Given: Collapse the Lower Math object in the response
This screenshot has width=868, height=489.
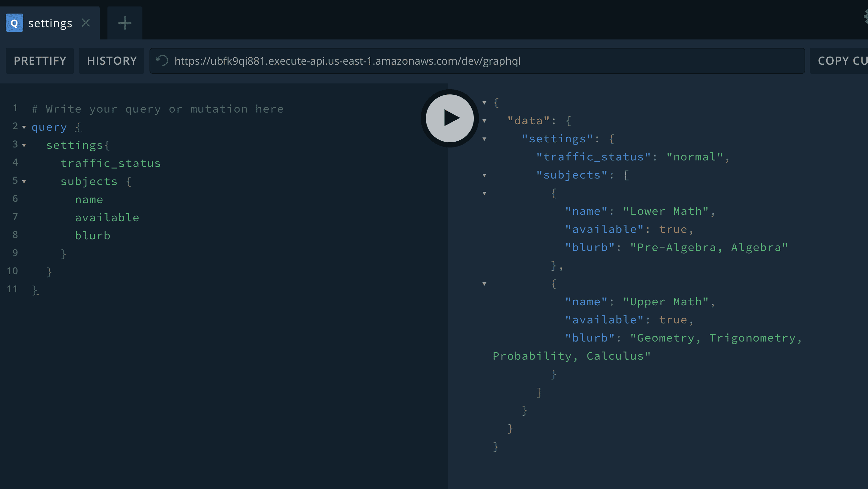Looking at the screenshot, I should coord(484,193).
